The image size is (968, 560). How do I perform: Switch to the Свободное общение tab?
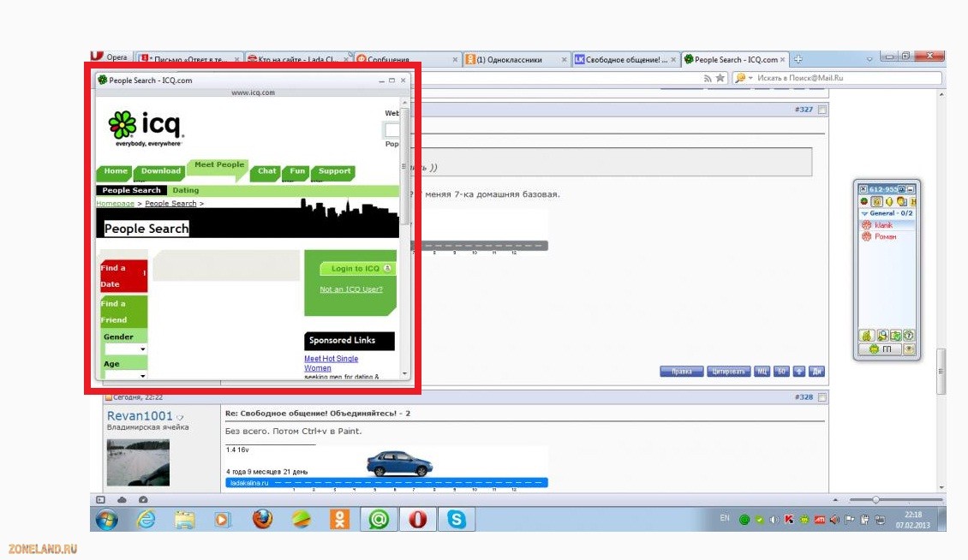[625, 59]
